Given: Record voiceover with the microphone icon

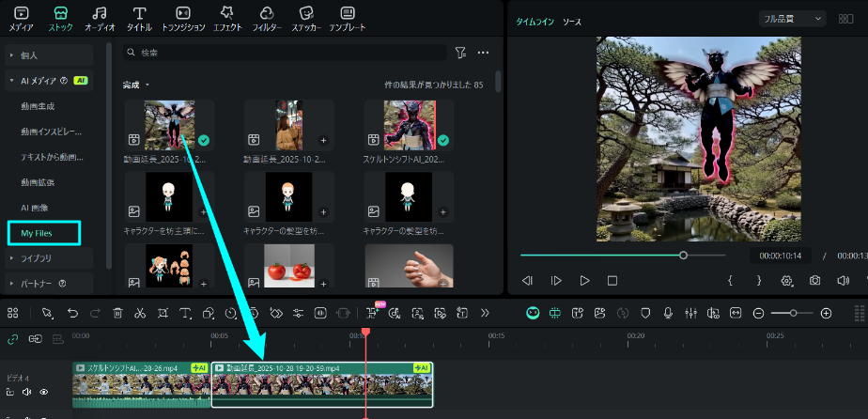Looking at the screenshot, I should coord(668,313).
